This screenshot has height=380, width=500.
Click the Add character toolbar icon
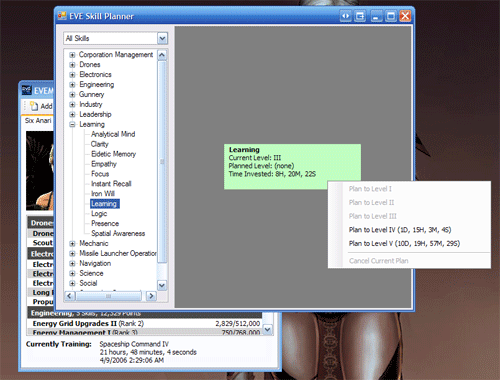point(34,106)
